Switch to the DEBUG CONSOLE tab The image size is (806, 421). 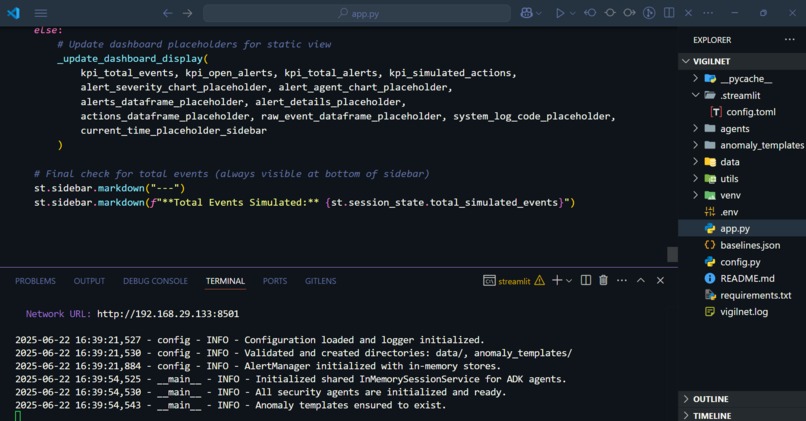(x=155, y=281)
